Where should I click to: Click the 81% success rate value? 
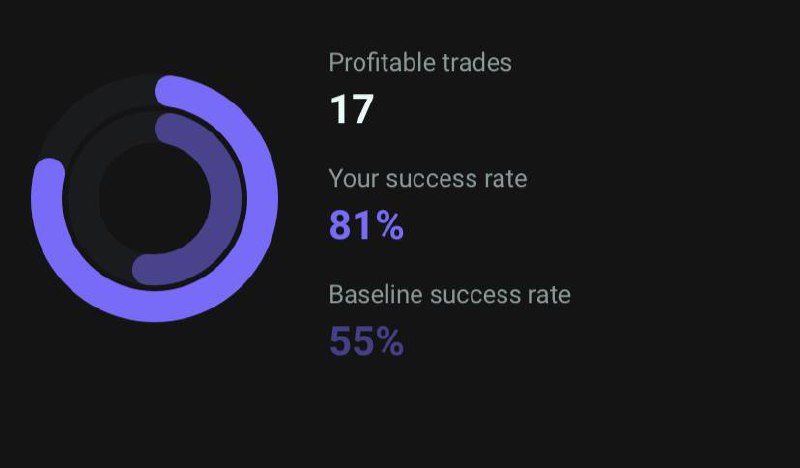[366, 226]
